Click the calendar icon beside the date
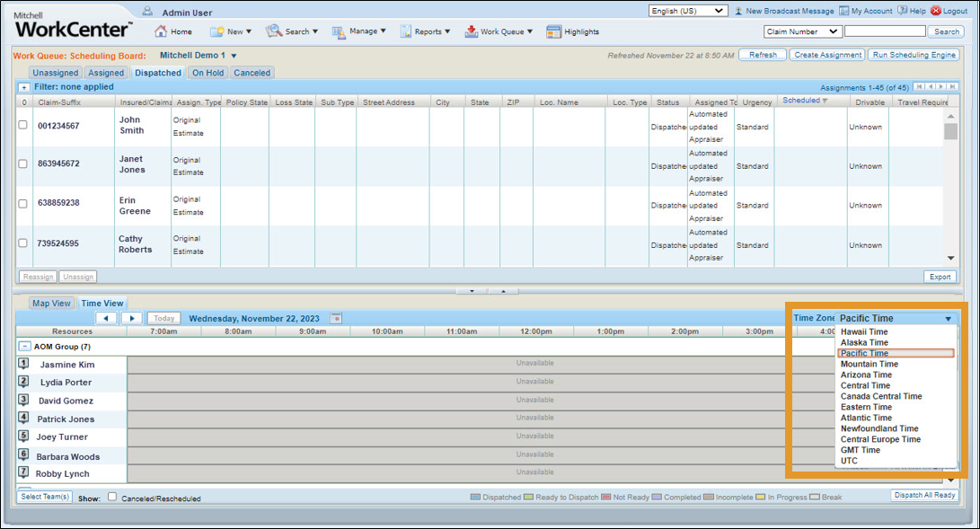 336,318
